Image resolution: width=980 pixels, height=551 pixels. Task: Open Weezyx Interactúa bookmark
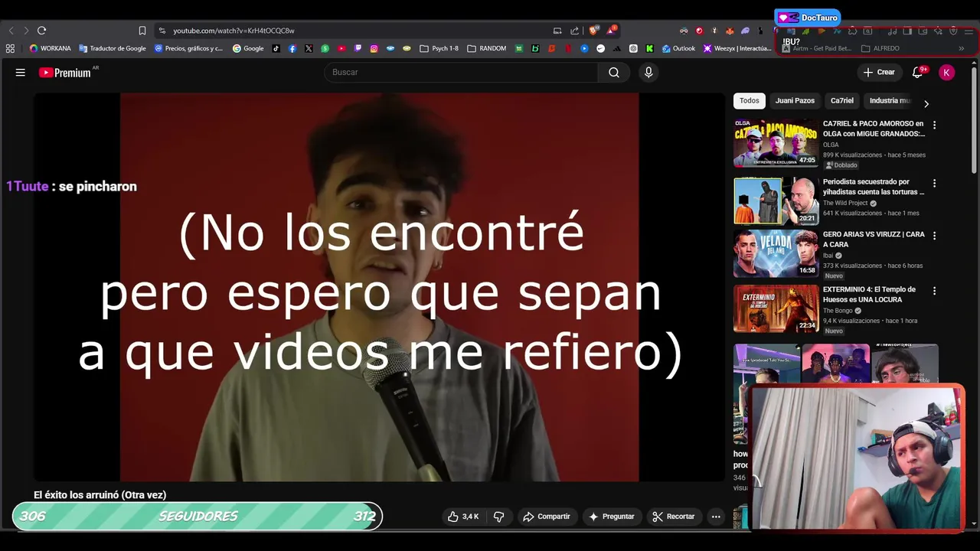(x=737, y=48)
